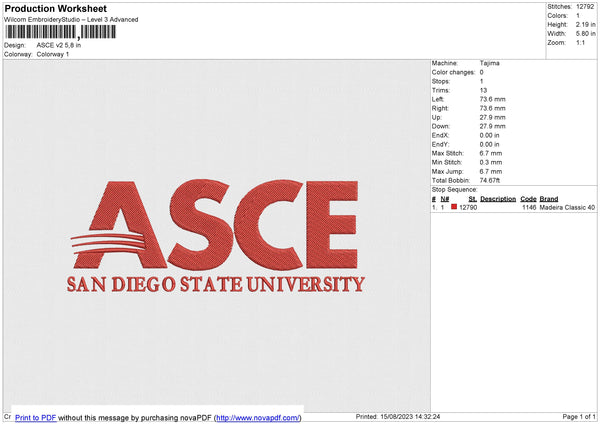Click the Brand column header
The width and height of the screenshot is (600, 424).
coord(548,199)
